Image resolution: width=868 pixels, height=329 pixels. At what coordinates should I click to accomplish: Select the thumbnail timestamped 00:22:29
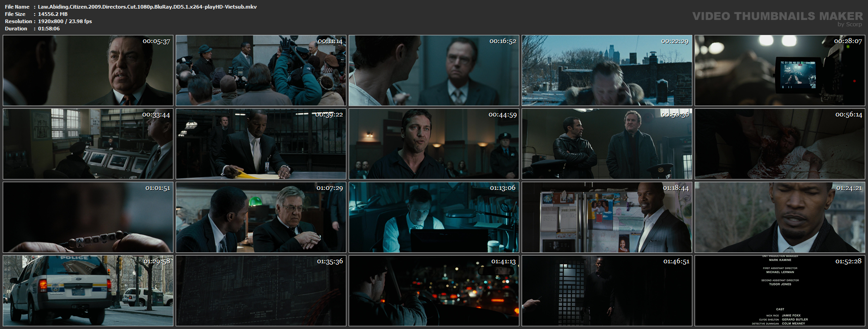[607, 70]
